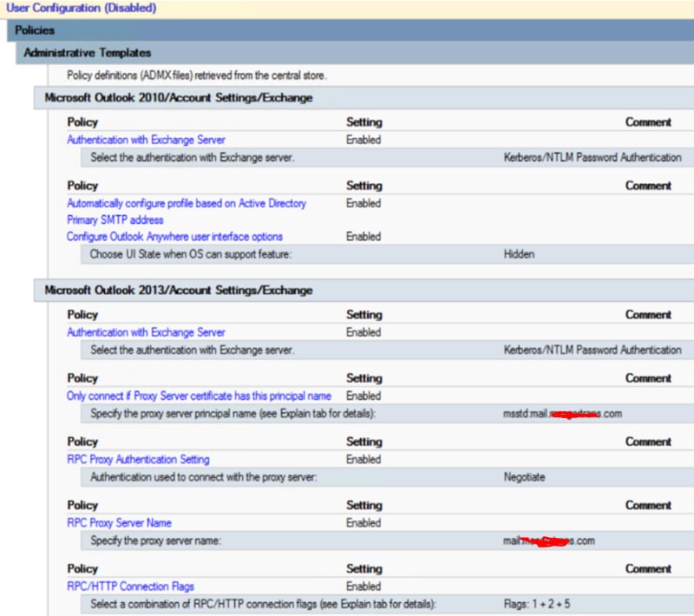Select the proxy server name value beginning 'mail'
Screen dimensions: 694x616
tap(549, 541)
